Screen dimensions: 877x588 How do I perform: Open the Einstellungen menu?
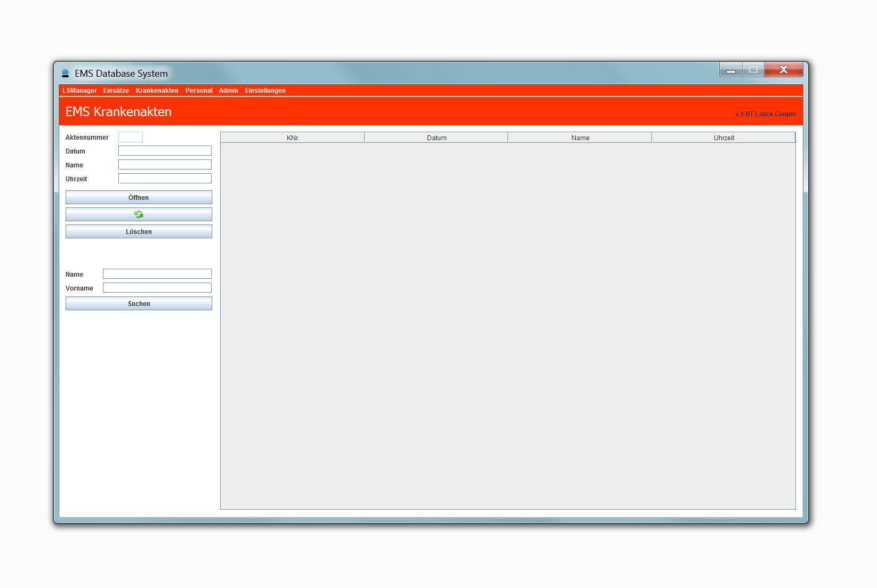(265, 91)
